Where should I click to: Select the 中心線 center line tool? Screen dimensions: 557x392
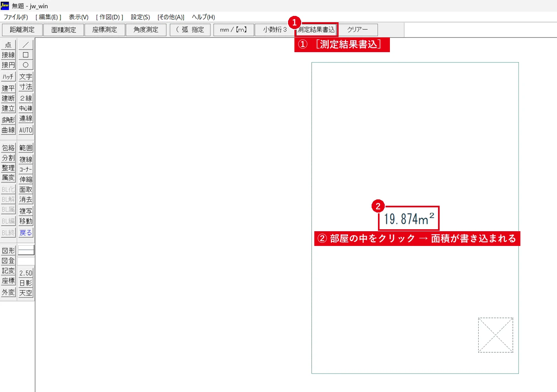(x=26, y=108)
